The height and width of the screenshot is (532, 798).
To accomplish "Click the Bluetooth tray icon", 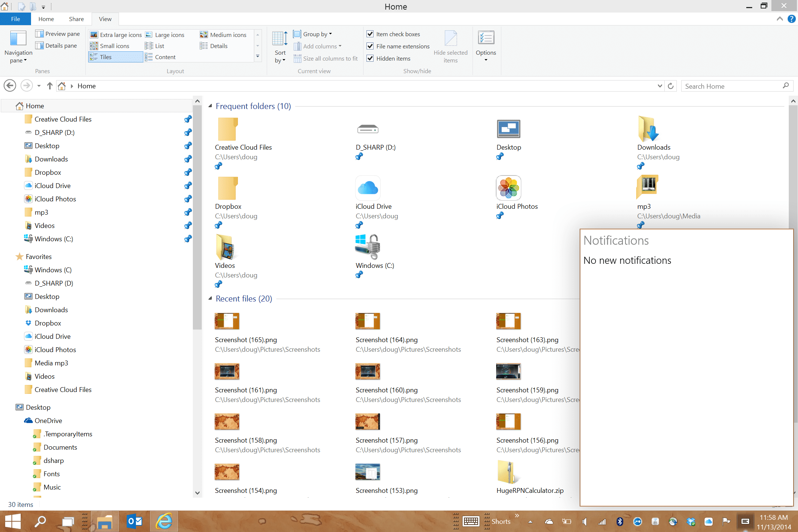I will tap(620, 521).
